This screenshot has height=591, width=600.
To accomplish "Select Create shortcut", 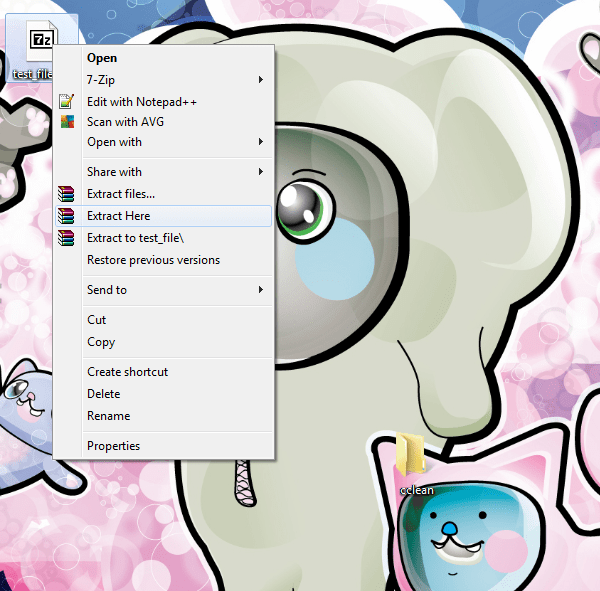I will pos(164,372).
